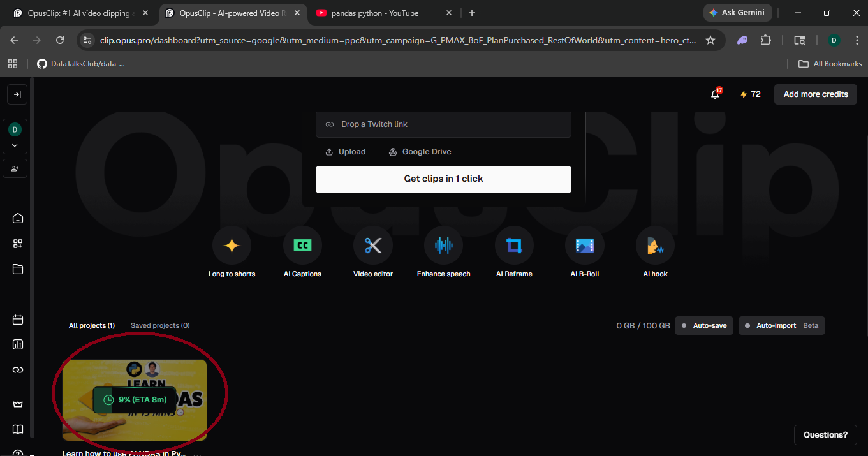Open the DataTalksClub bookmark
Image resolution: width=868 pixels, height=456 pixels.
[80, 64]
